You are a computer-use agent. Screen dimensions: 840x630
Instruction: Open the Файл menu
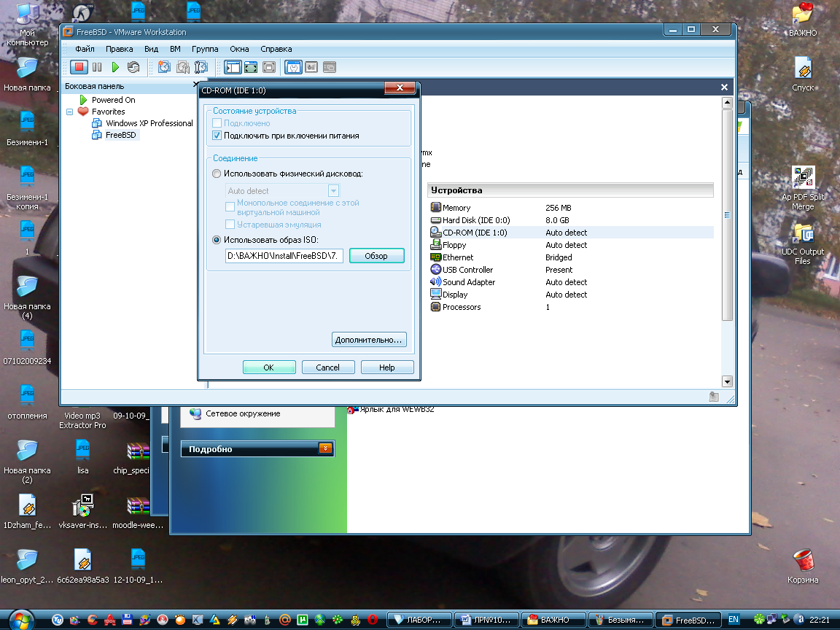[85, 49]
